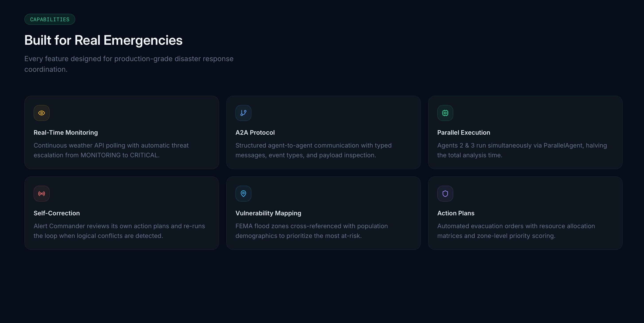The image size is (644, 323).
Task: Click the CAPABILITIES badge
Action: tap(50, 19)
